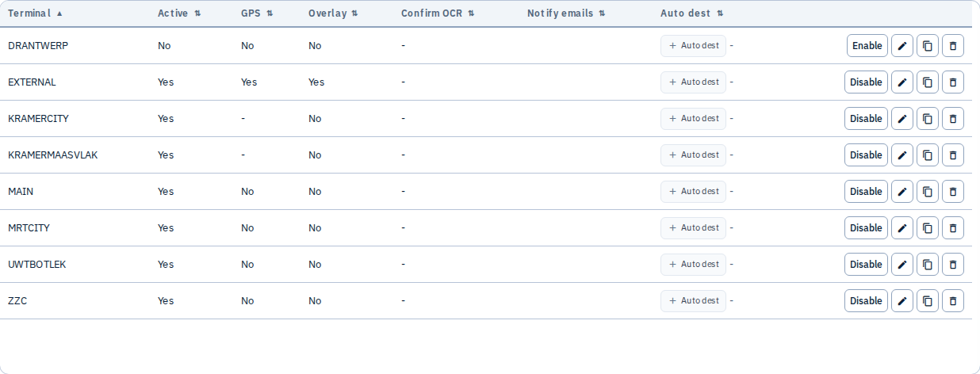The image size is (980, 374).
Task: Edit the KRAMERMAASVLAK terminal
Action: (x=902, y=155)
